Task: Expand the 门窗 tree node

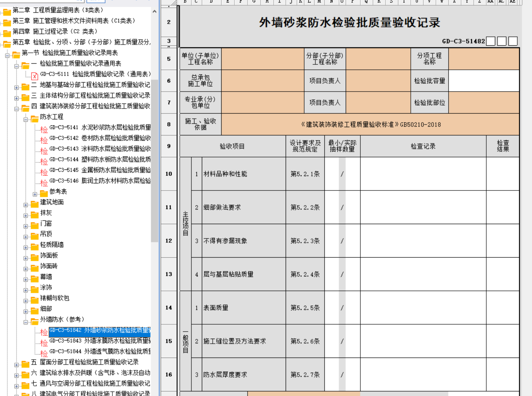Action: tap(26, 226)
